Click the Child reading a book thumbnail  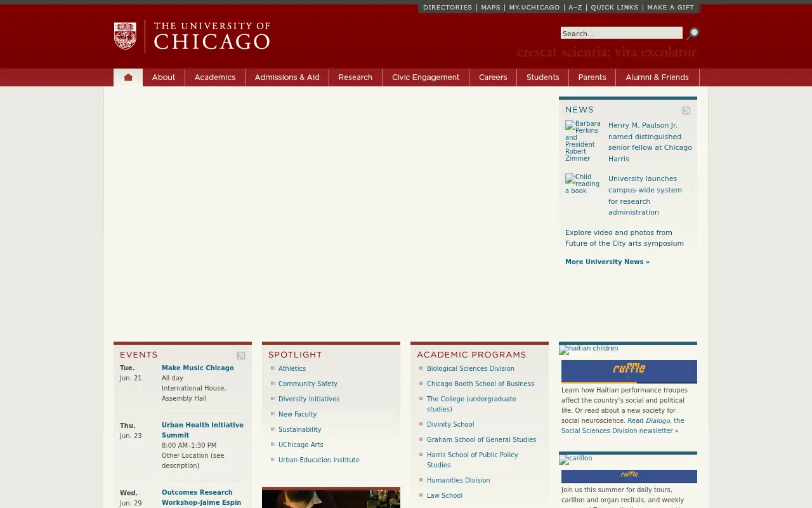583,184
